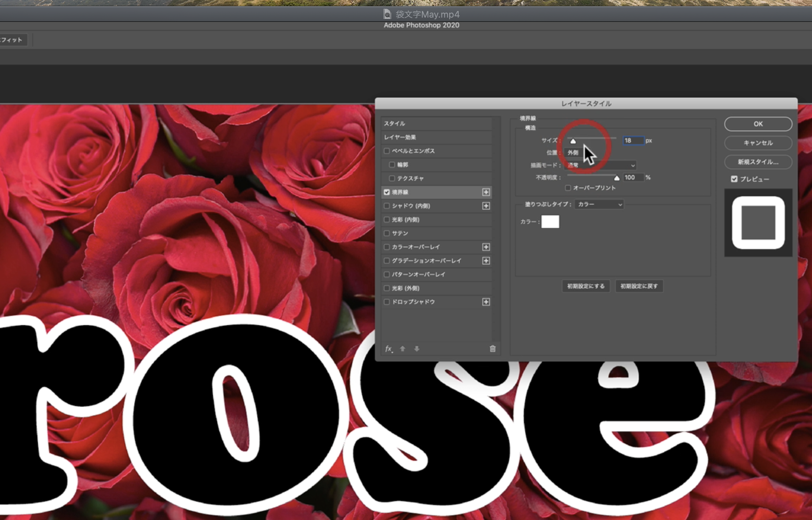This screenshot has width=812, height=520.
Task: Open 塗りつぶしタイプ dropdown showing カラー
Action: point(599,204)
